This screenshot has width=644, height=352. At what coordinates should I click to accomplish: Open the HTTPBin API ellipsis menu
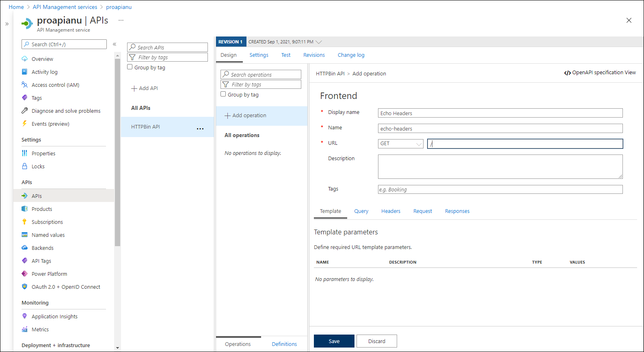(200, 129)
